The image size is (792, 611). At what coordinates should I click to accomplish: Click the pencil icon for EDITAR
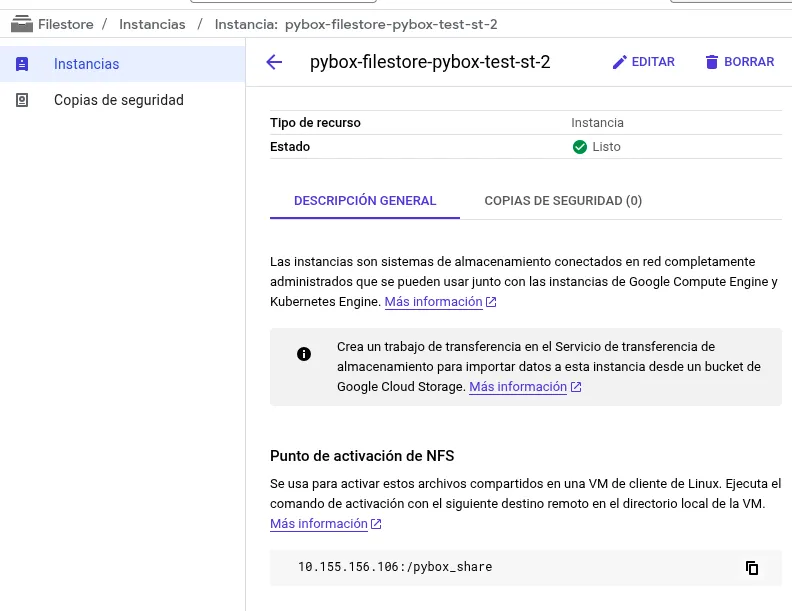(x=620, y=62)
